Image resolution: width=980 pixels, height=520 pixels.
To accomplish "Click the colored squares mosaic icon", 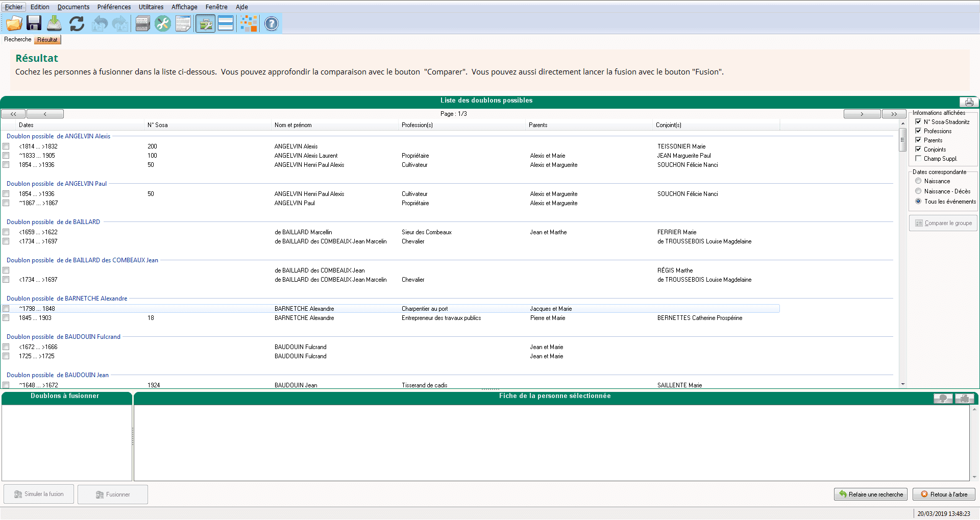I will 249,23.
